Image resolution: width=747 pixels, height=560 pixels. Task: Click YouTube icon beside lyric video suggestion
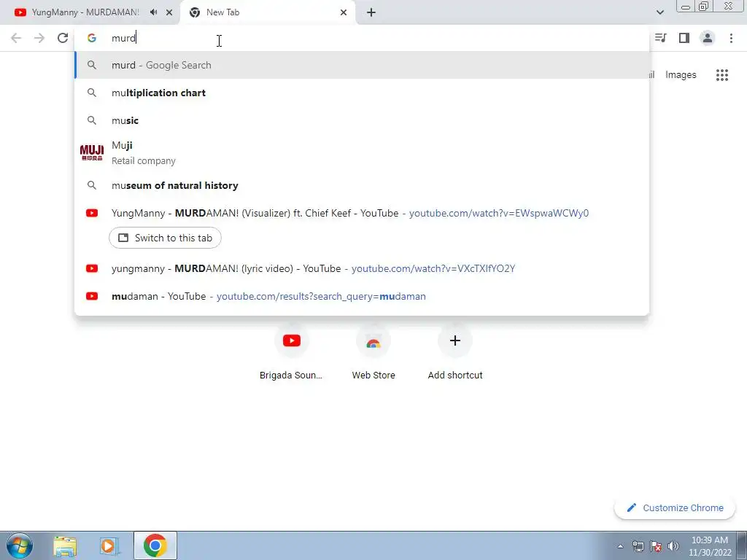click(92, 268)
